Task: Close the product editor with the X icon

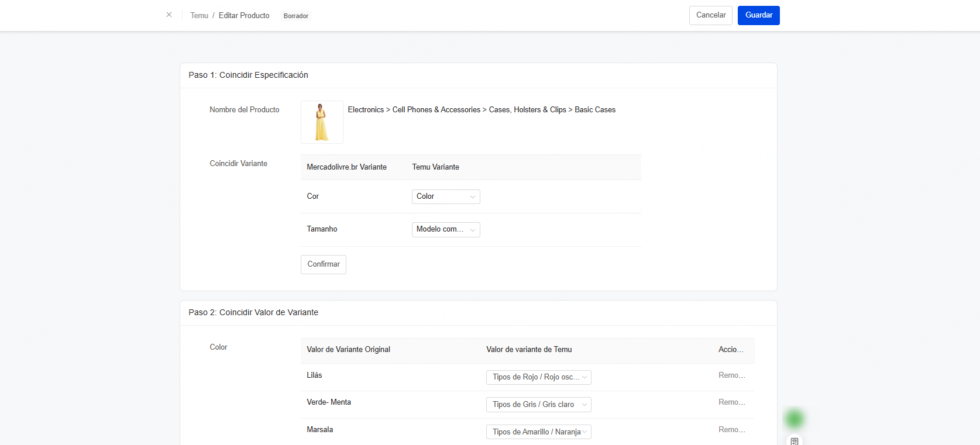Action: (169, 15)
